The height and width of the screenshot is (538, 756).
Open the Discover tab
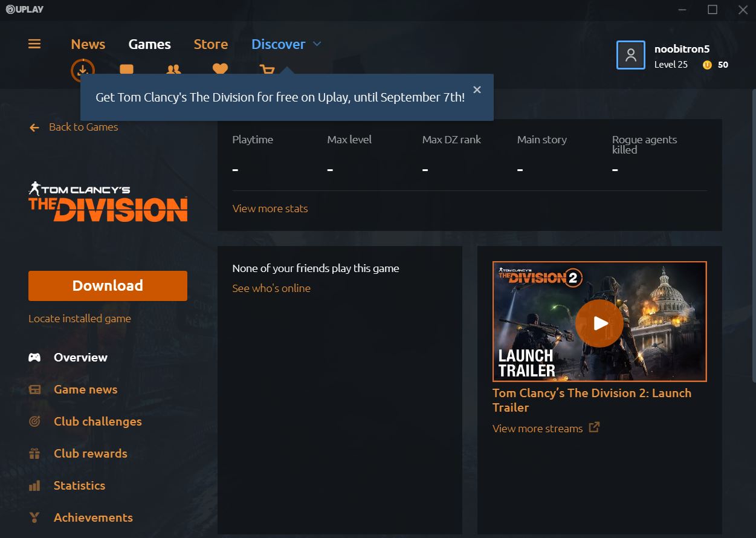coord(279,44)
